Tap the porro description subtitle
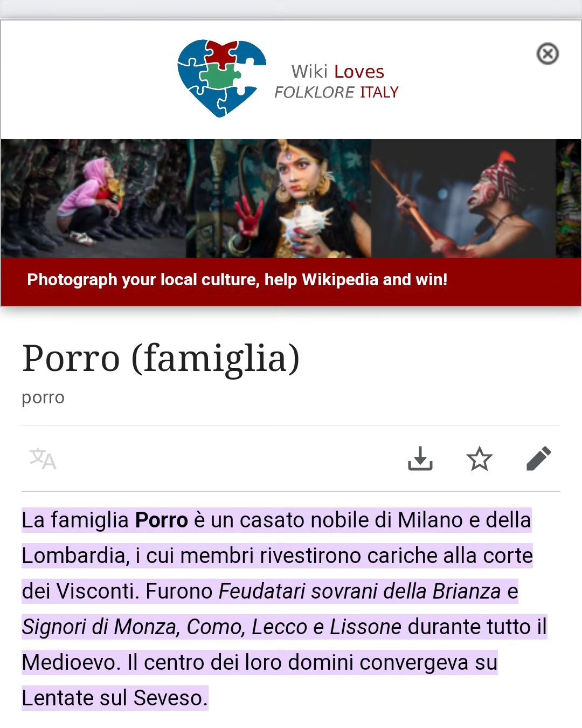Screen dimensions: 582x728 pos(43,397)
